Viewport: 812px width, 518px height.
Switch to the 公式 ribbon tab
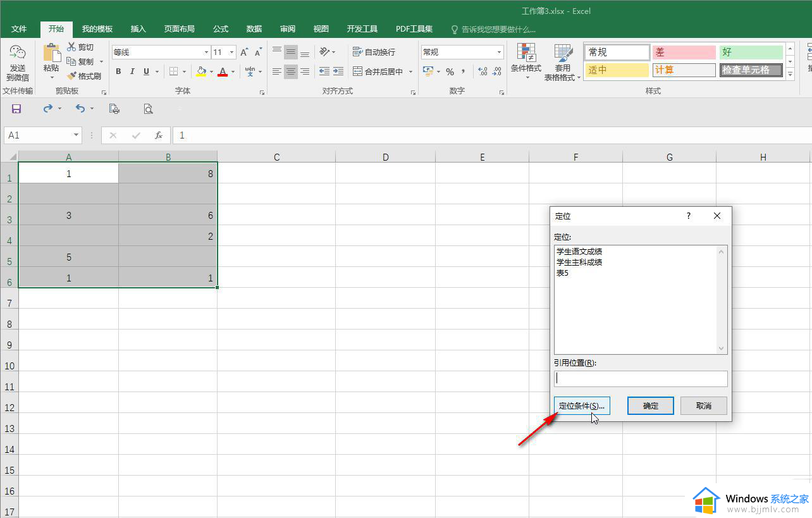pos(221,29)
